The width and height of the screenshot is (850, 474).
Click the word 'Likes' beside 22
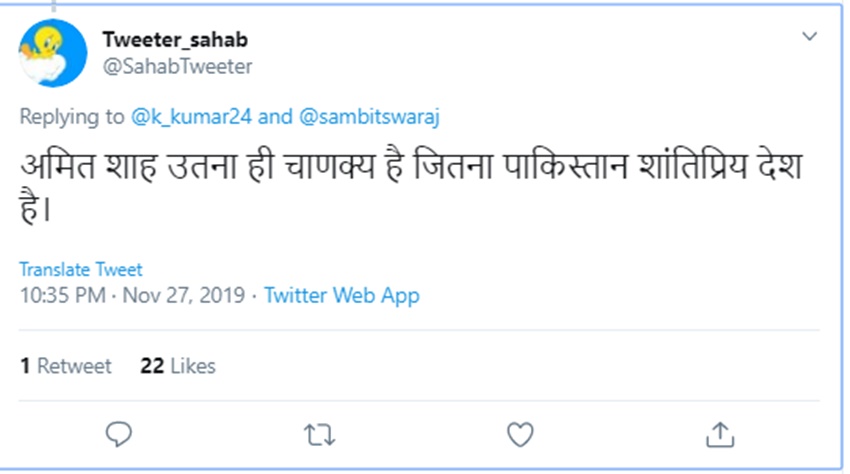pos(193,367)
